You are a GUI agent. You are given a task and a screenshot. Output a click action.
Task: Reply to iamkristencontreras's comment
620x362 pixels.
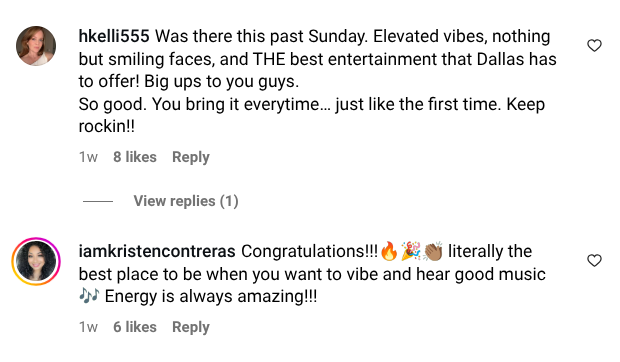[191, 327]
